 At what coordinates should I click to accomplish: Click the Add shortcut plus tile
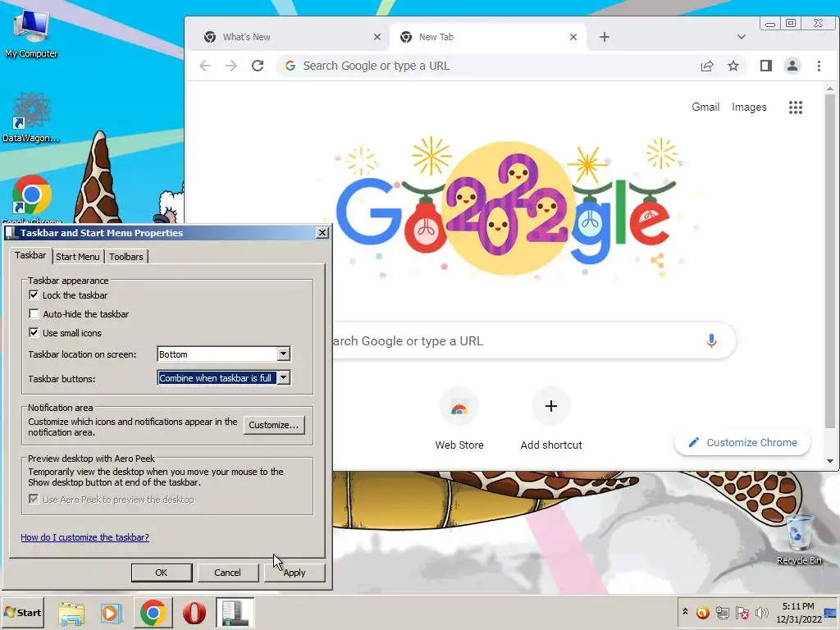coord(550,419)
